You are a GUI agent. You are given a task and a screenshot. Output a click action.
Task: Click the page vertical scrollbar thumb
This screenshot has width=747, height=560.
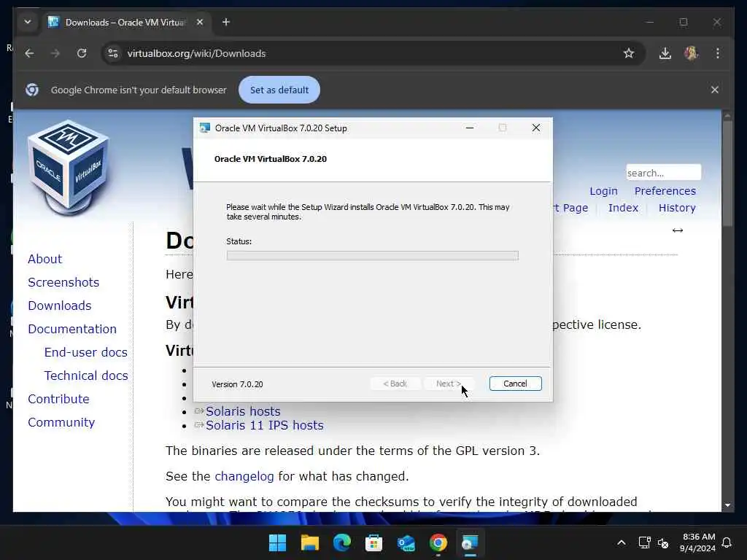click(x=727, y=174)
